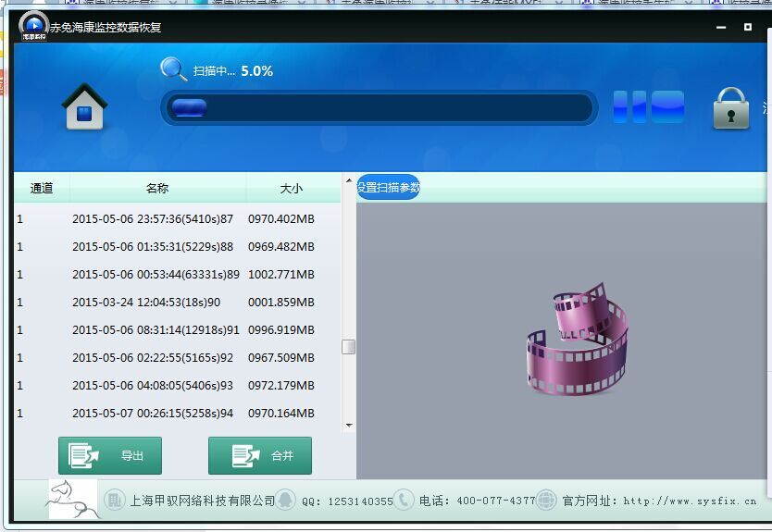Open the padlock registration icon
The image size is (772, 532).
pyautogui.click(x=731, y=108)
